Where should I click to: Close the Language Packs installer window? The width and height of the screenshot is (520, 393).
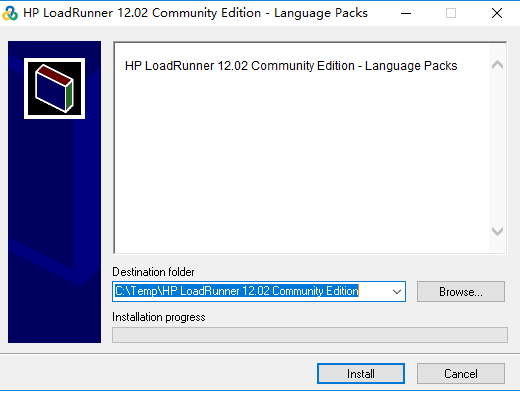pyautogui.click(x=497, y=13)
